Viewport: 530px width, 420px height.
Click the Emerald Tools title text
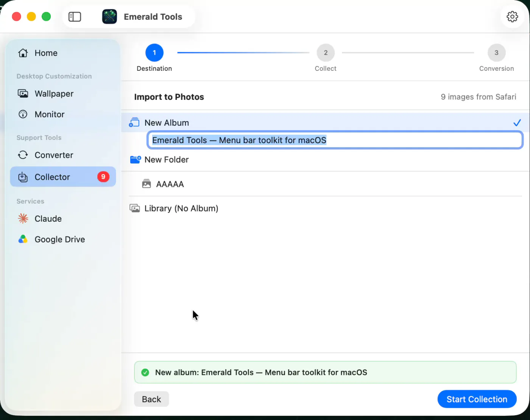click(x=153, y=17)
